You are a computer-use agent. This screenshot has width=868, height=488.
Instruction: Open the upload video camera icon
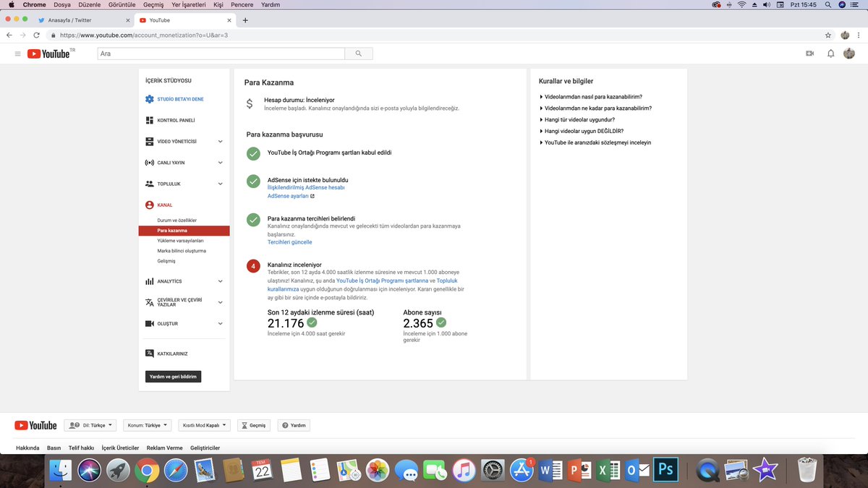click(809, 53)
